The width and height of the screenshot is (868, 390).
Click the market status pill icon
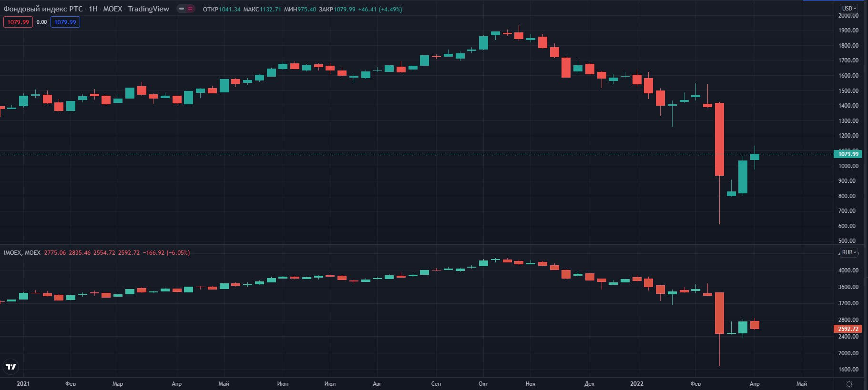tap(185, 9)
